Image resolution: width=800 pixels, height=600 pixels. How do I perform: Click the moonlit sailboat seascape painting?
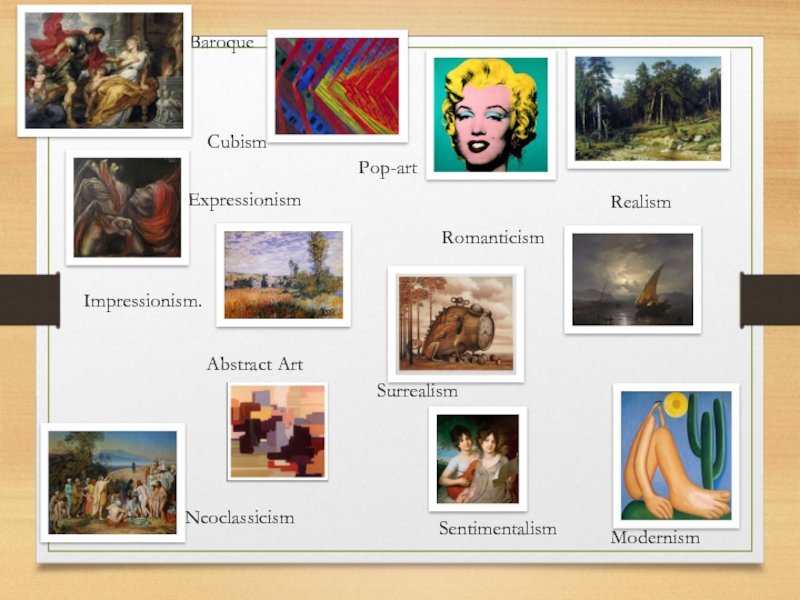click(633, 280)
